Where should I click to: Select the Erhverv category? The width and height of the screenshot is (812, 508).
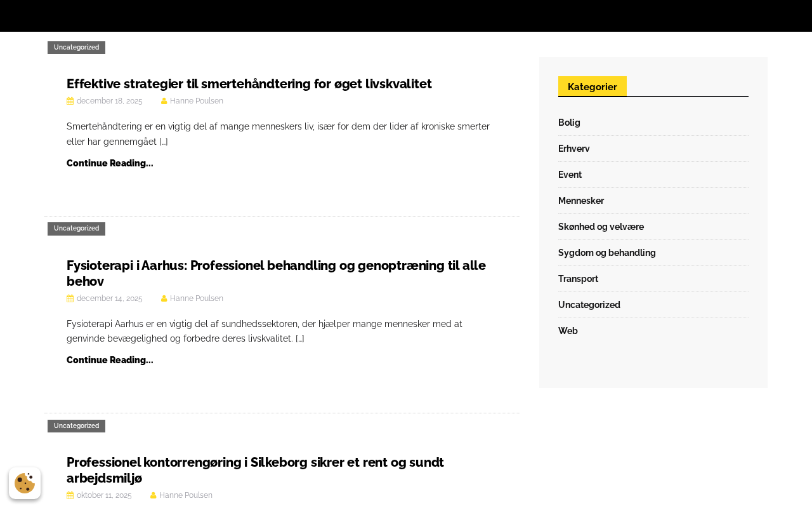click(x=573, y=149)
